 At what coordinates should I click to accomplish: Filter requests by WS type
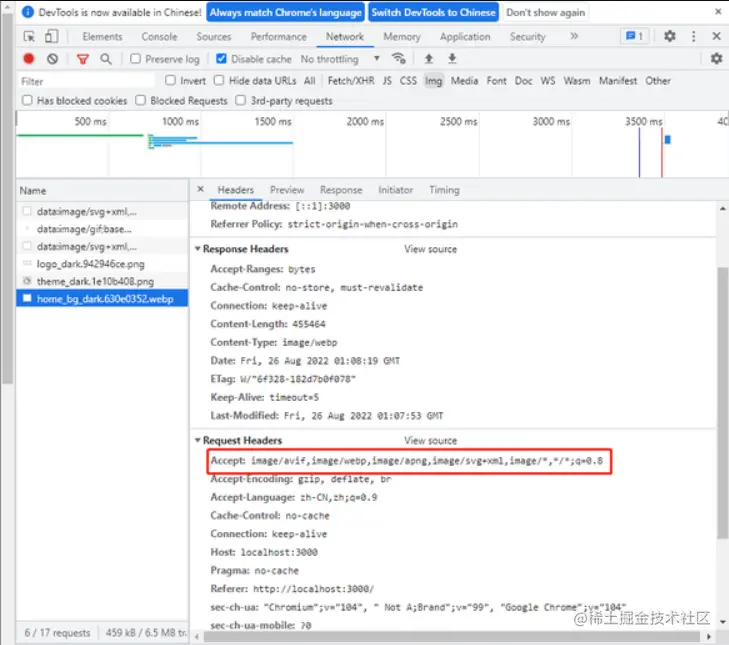548,81
